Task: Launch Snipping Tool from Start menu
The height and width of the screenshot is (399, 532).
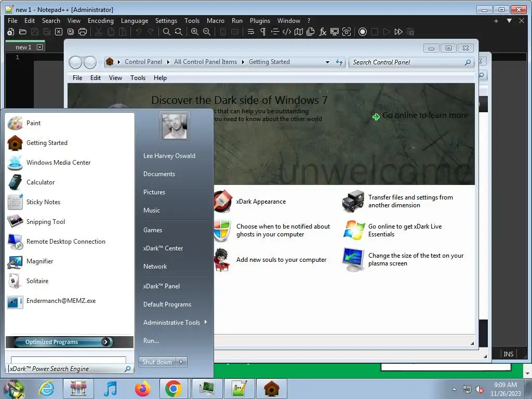Action: coord(70,221)
